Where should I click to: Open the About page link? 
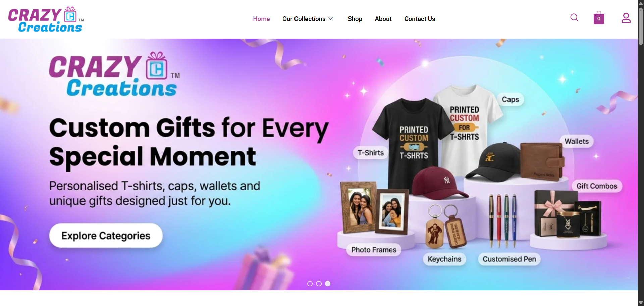[383, 19]
